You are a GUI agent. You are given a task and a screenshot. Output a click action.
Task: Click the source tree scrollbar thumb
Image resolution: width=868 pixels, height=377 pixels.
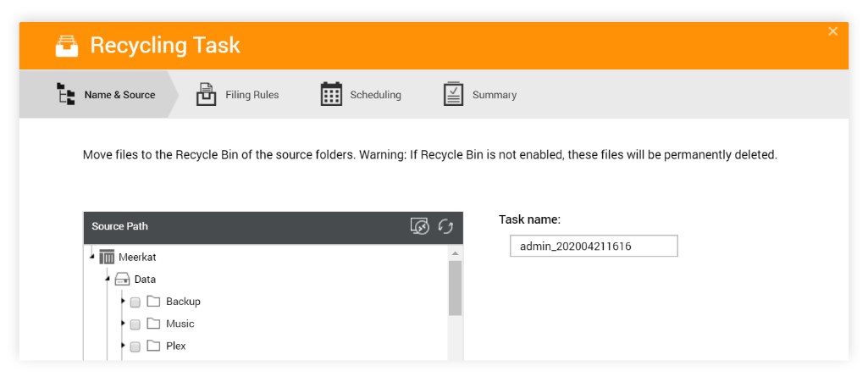pyautogui.click(x=455, y=288)
